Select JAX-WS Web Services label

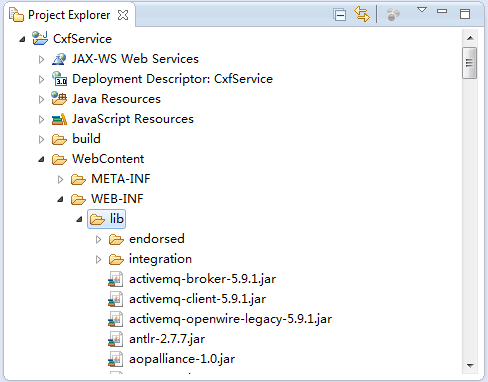tap(135, 59)
